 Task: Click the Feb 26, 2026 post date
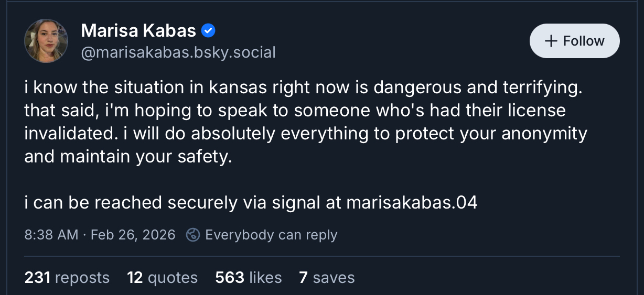(x=133, y=234)
